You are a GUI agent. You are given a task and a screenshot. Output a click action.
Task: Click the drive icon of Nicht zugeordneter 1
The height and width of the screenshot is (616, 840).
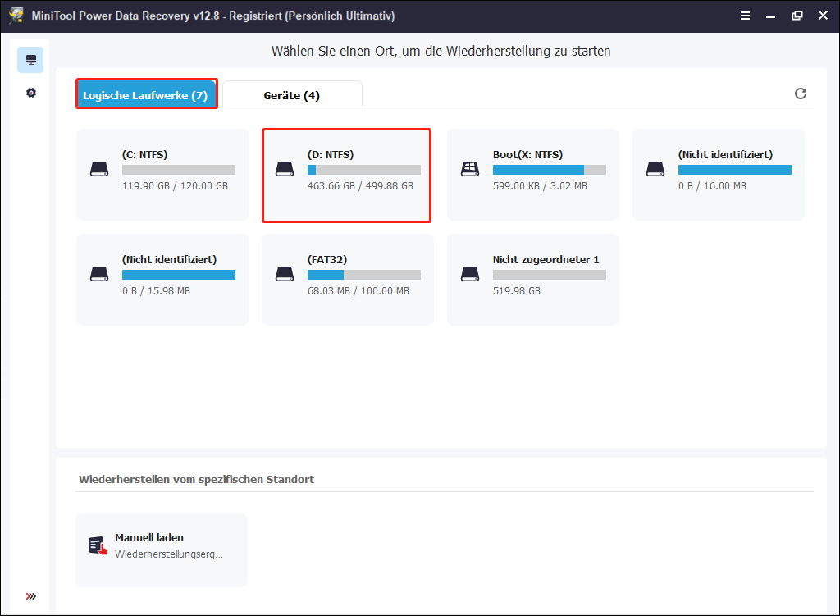[470, 274]
